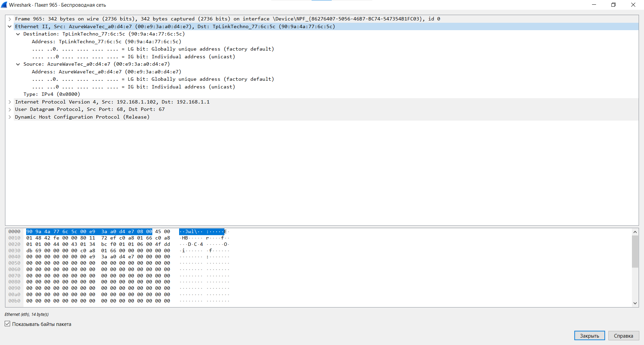Click the Frame 965 summary line
644x345 pixels.
(227, 19)
